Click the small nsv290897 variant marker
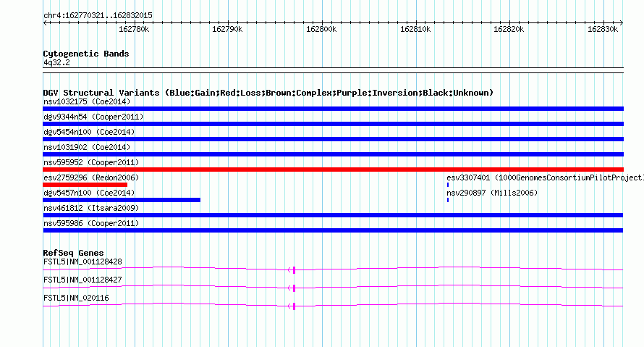This screenshot has width=644, height=347. pyautogui.click(x=448, y=200)
